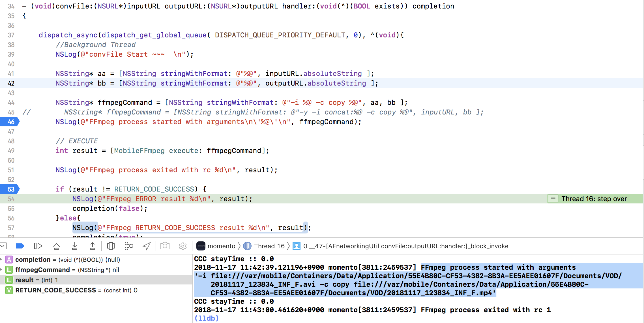Click the lldb prompt in console
This screenshot has height=323, width=644.
[207, 318]
